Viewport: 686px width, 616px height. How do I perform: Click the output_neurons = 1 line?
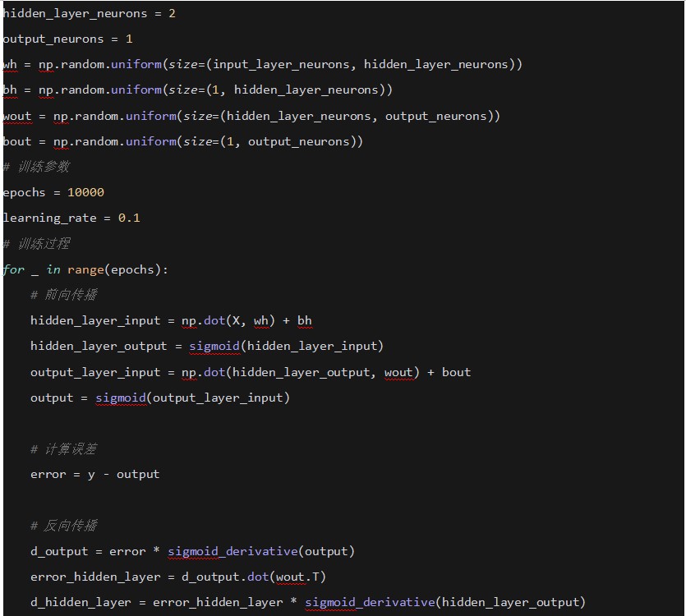pos(67,39)
